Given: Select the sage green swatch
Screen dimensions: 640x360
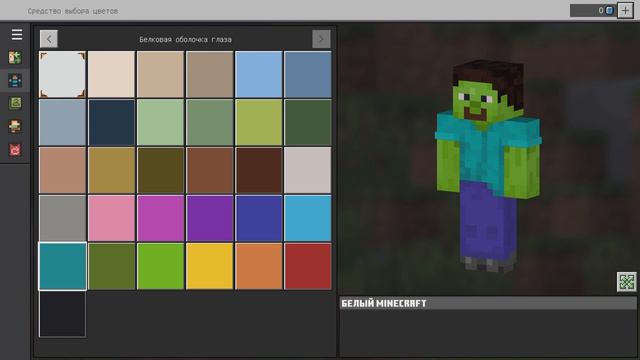Looking at the screenshot, I should click(210, 122).
